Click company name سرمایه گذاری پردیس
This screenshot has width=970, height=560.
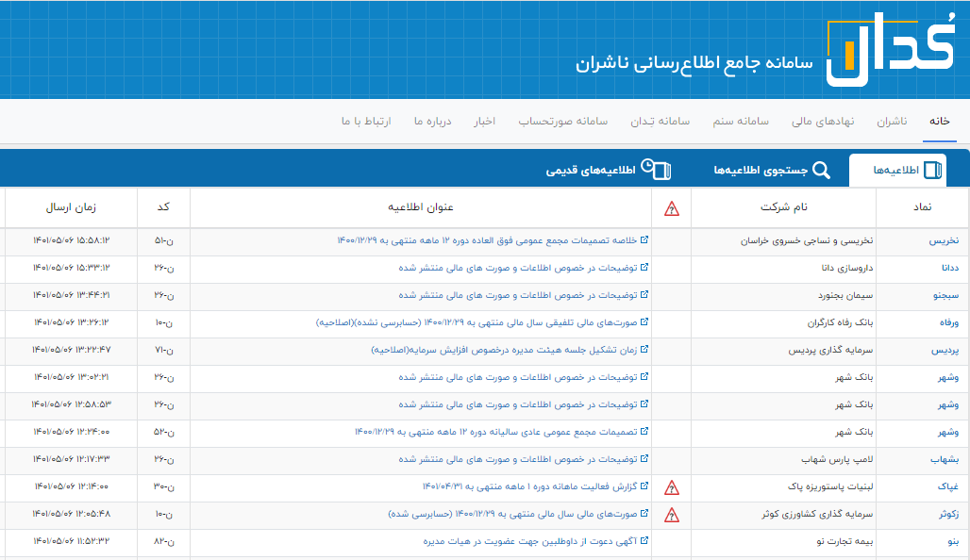click(830, 351)
